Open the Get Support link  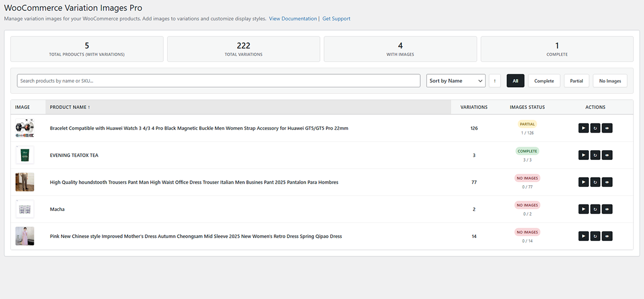(336, 19)
